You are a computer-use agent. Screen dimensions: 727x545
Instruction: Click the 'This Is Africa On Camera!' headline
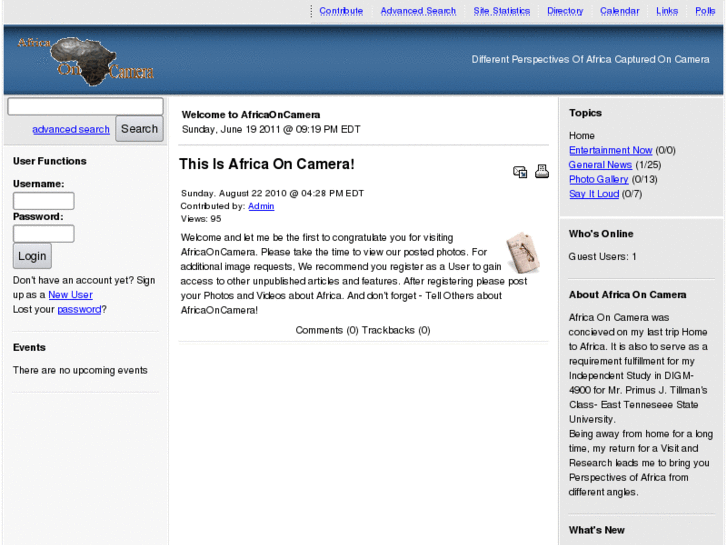pos(267,164)
